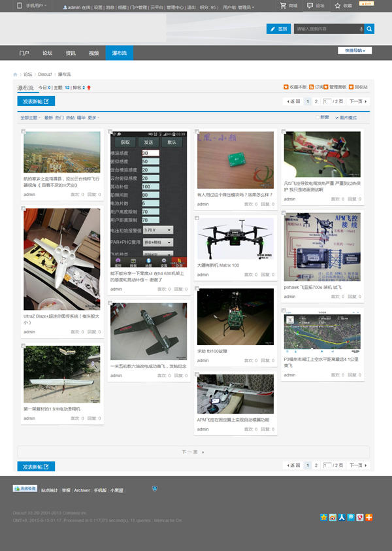392x551 pixels.
Task: Expand the 快捷导航 dropdown
Action: pyautogui.click(x=355, y=50)
